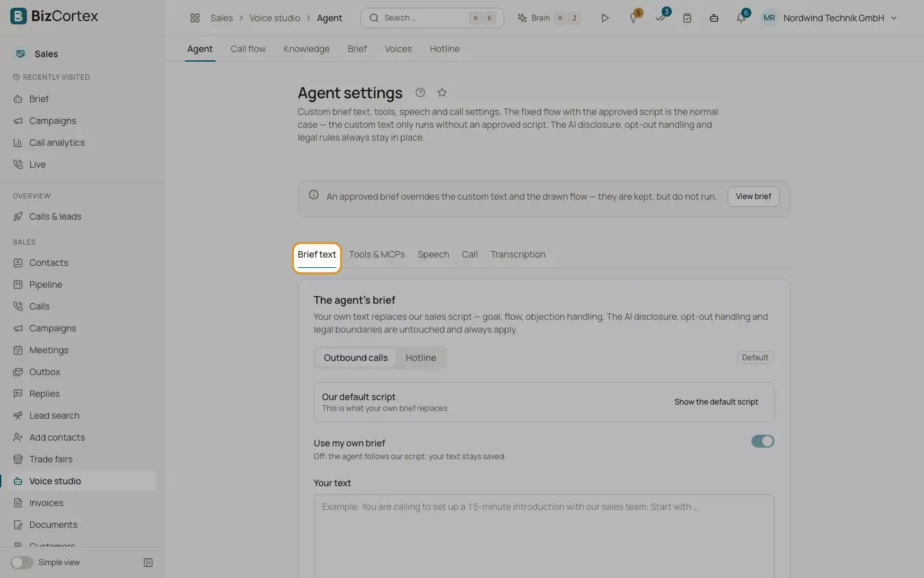This screenshot has width=924, height=578.
Task: Open the lightbulb tips icon with badge 5
Action: pyautogui.click(x=633, y=18)
